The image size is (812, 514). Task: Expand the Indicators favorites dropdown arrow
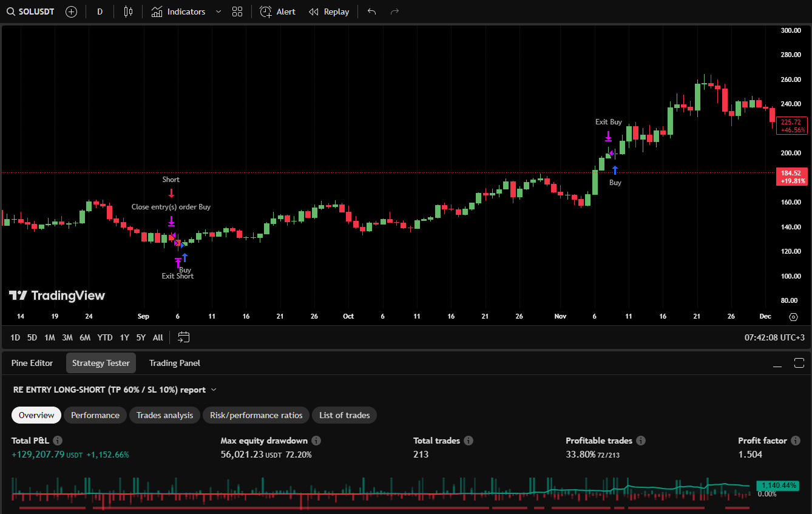point(218,12)
